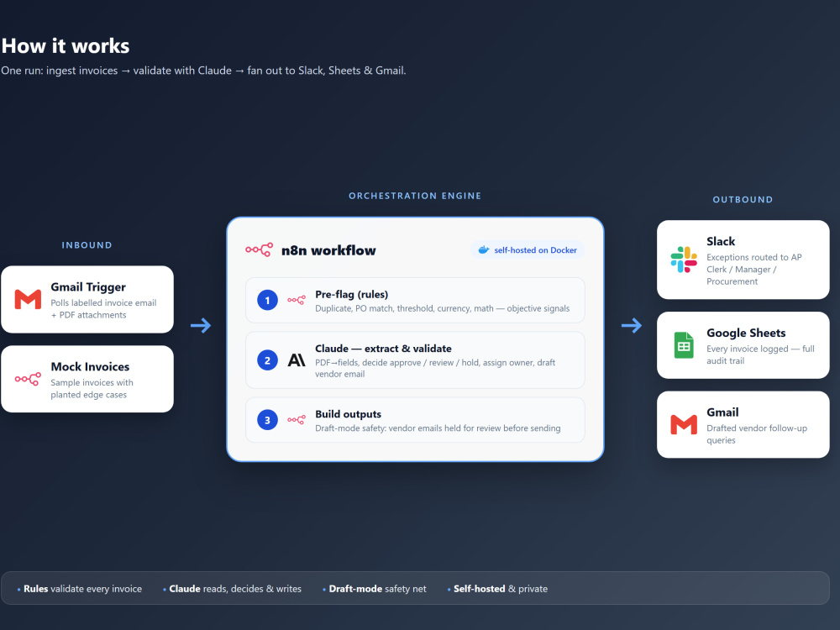Click the INBOUND section label
840x630 pixels.
click(87, 245)
